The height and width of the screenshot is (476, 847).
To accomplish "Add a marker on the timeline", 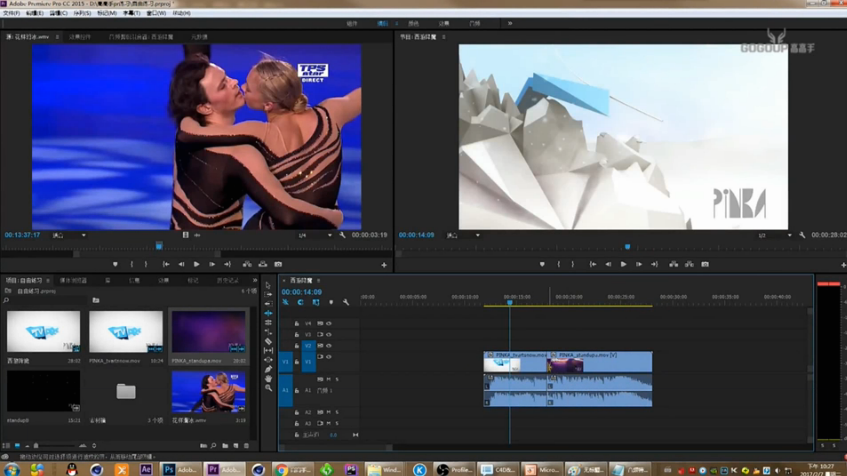I will click(331, 303).
